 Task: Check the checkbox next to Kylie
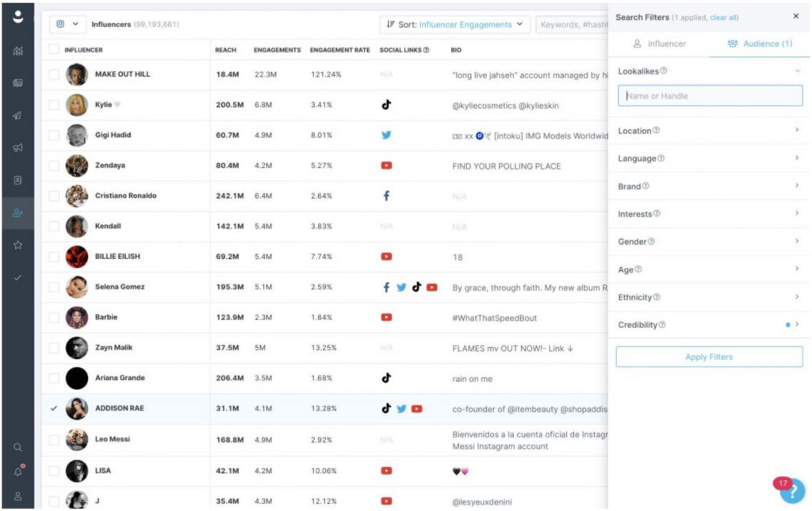pos(52,105)
